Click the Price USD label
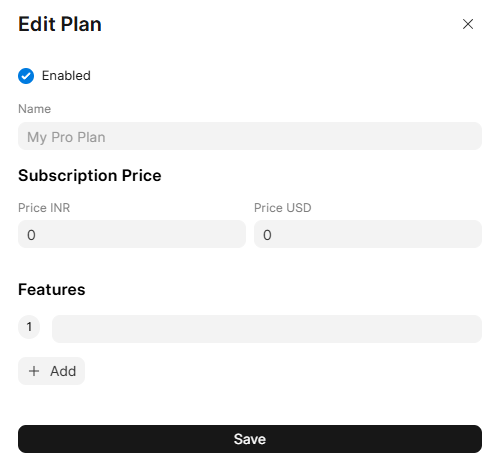Image resolution: width=498 pixels, height=474 pixels. pos(283,208)
